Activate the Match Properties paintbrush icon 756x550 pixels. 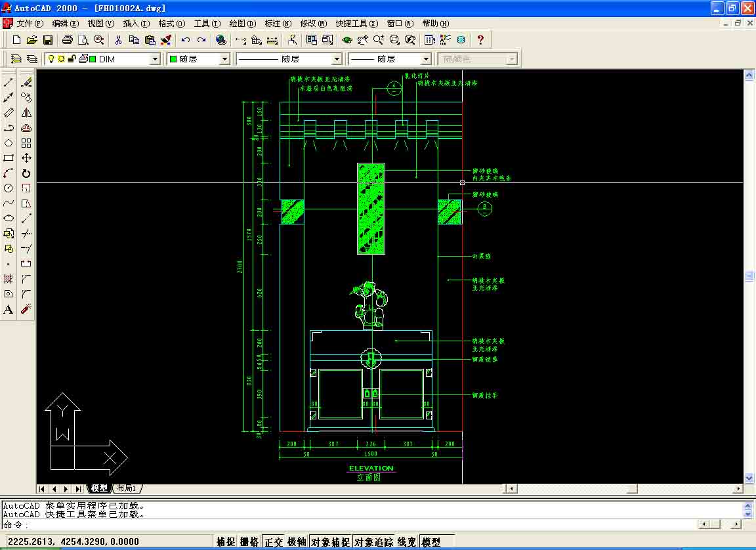tap(166, 40)
